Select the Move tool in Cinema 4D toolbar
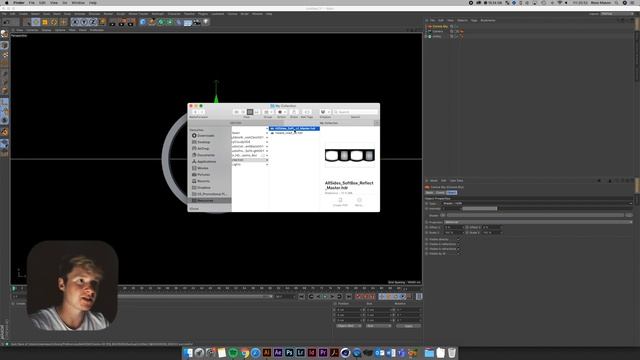 pos(36,22)
